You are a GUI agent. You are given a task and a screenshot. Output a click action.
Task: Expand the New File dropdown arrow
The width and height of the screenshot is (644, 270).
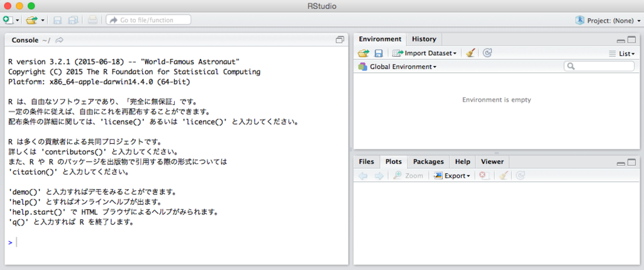pos(18,20)
